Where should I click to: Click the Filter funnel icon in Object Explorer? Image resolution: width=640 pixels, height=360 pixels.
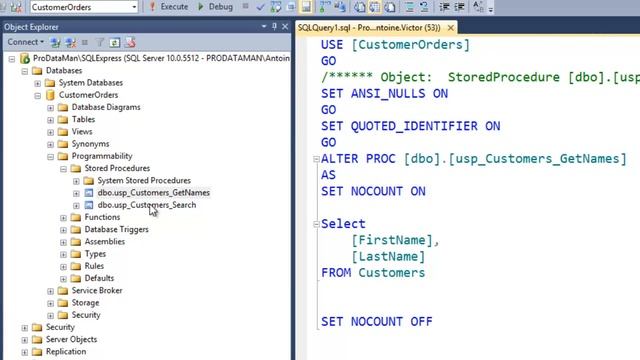(x=100, y=42)
